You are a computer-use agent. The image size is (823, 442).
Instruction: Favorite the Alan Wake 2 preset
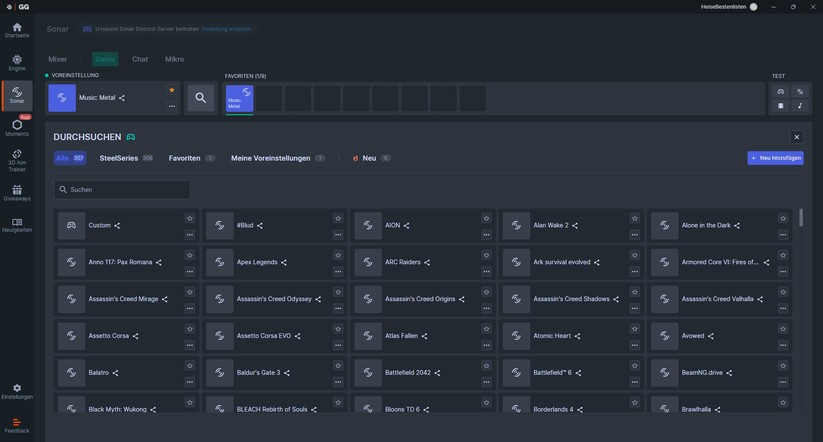pos(635,218)
